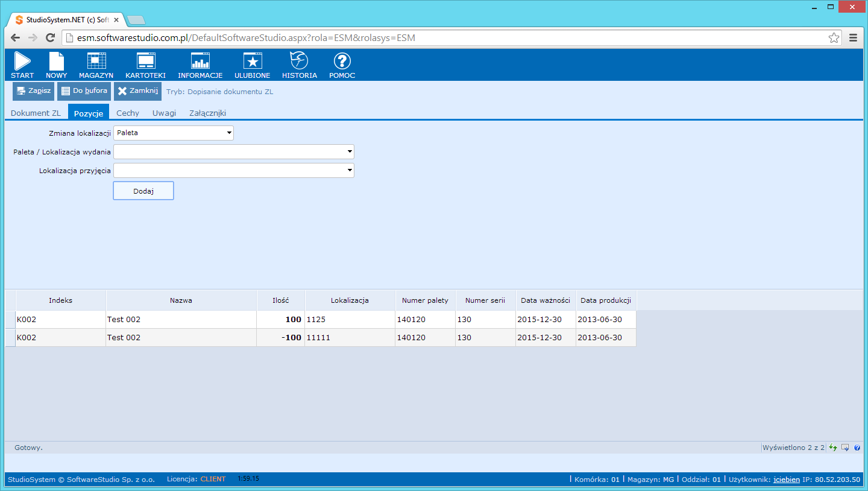Click the blue help icon in grid footer
868x491 pixels.
tap(857, 448)
